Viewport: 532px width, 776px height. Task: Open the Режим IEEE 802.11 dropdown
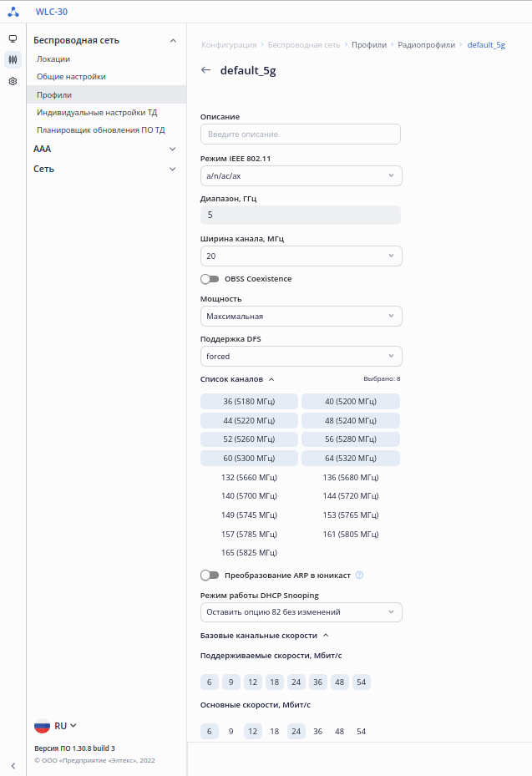pyautogui.click(x=301, y=175)
